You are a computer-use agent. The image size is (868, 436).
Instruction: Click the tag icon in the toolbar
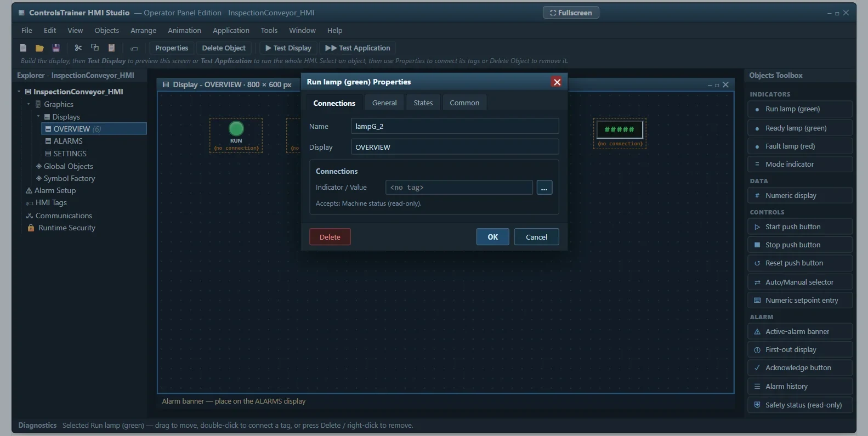coord(134,48)
